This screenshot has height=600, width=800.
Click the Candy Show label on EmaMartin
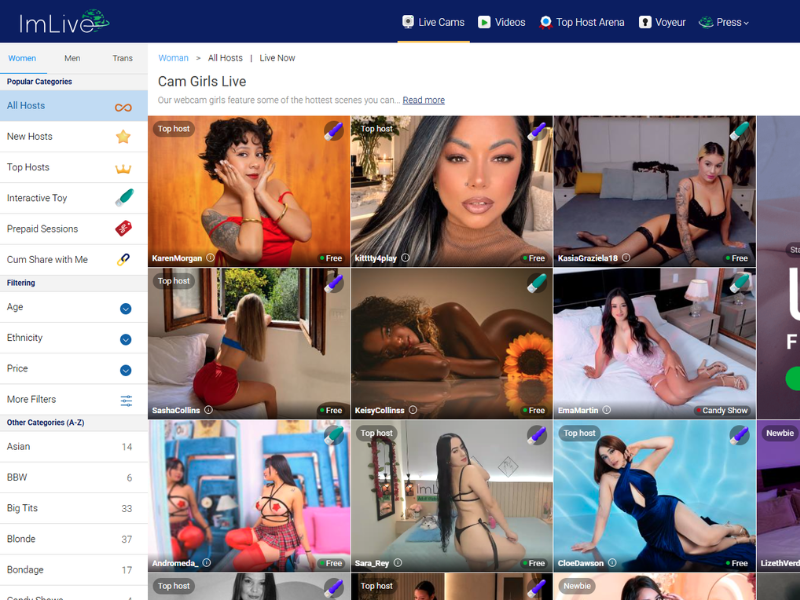pos(723,410)
